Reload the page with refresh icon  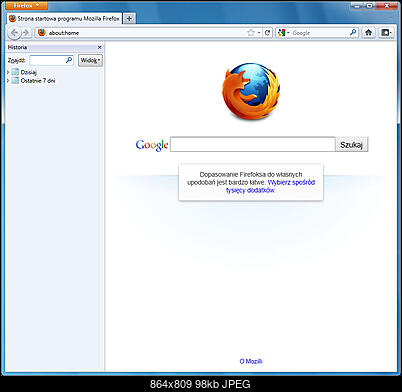click(267, 33)
